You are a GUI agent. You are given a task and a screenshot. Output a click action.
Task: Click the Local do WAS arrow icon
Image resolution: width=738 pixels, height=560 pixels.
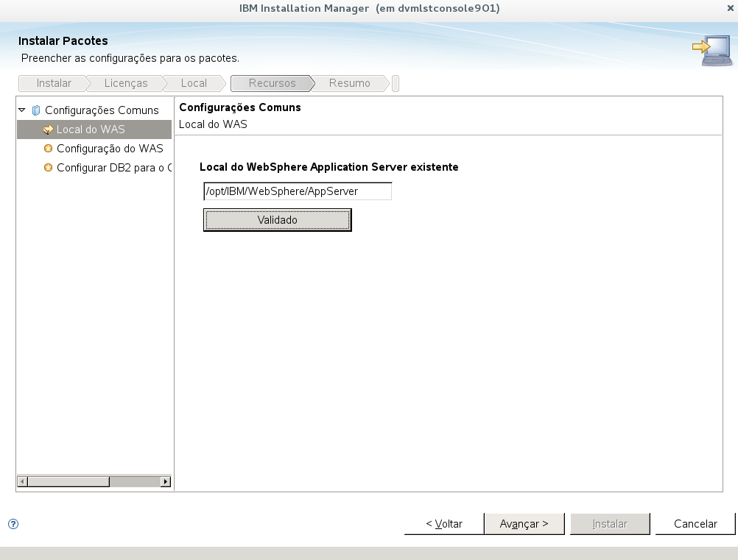[x=48, y=130]
